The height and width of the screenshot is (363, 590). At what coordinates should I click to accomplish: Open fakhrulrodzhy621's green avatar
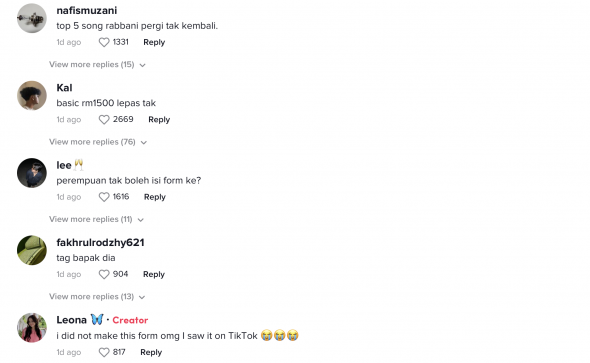(32, 250)
